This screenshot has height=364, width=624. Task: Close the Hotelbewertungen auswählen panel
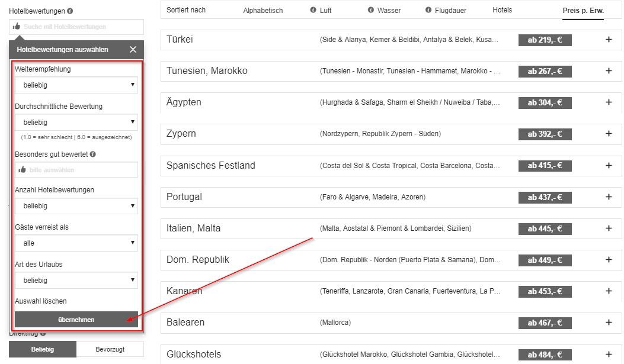pyautogui.click(x=133, y=50)
